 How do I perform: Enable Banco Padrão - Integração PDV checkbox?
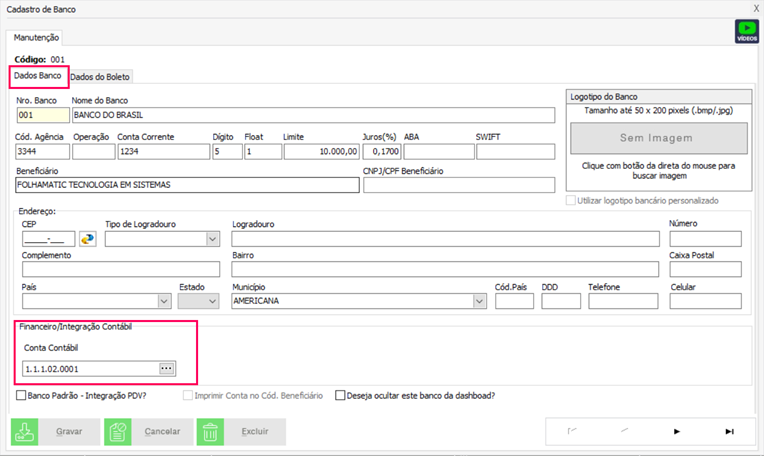coord(22,396)
